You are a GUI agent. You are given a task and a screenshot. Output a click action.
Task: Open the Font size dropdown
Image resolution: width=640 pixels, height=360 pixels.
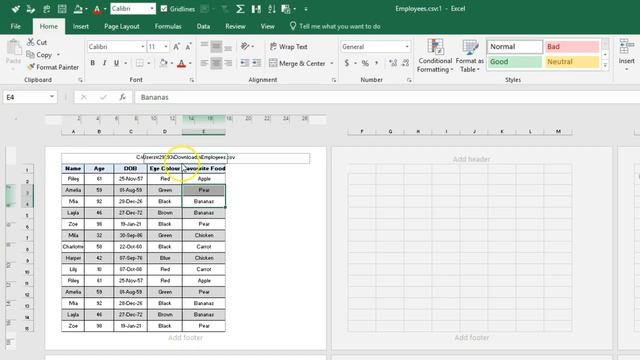tap(166, 47)
